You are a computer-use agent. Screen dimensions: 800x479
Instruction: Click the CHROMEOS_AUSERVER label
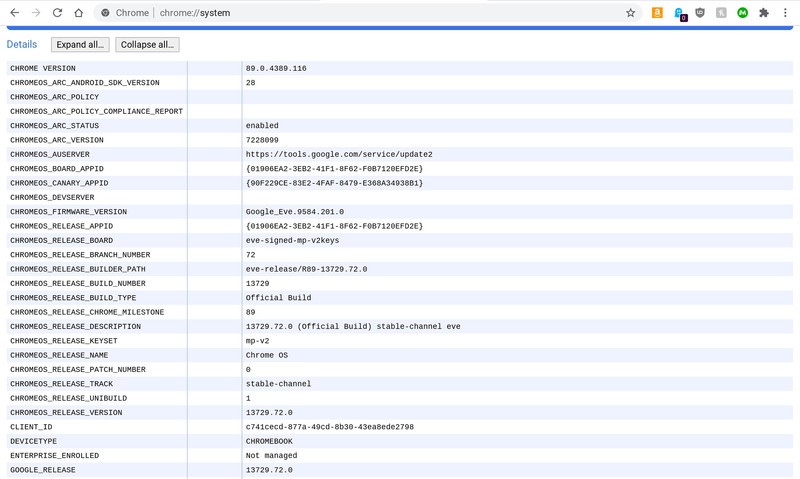(50, 154)
